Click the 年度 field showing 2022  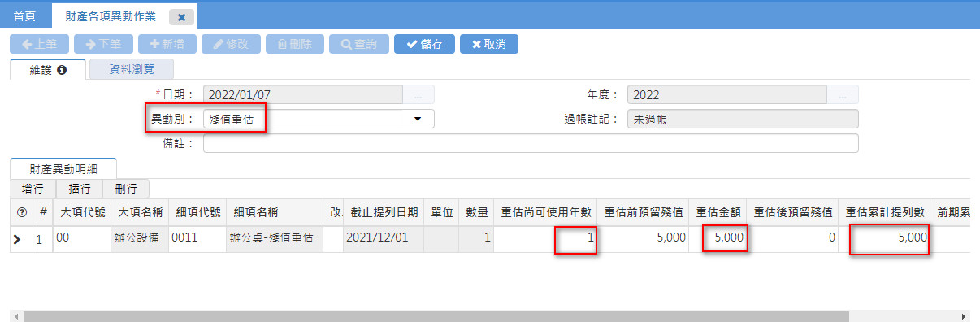point(727,94)
